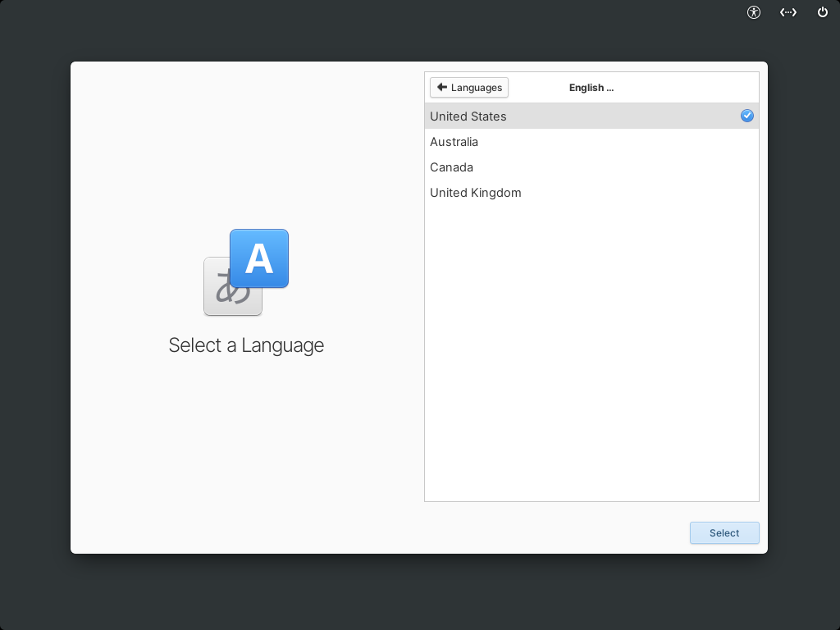Click the language translation icon
Image resolution: width=840 pixels, height=630 pixels.
click(x=246, y=272)
